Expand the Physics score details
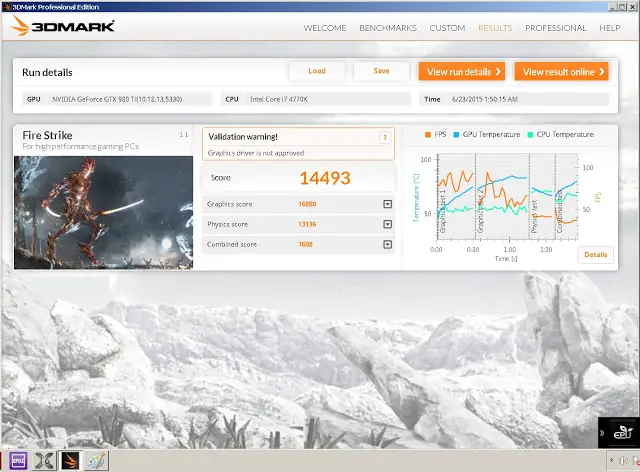640x472 pixels. pyautogui.click(x=388, y=224)
